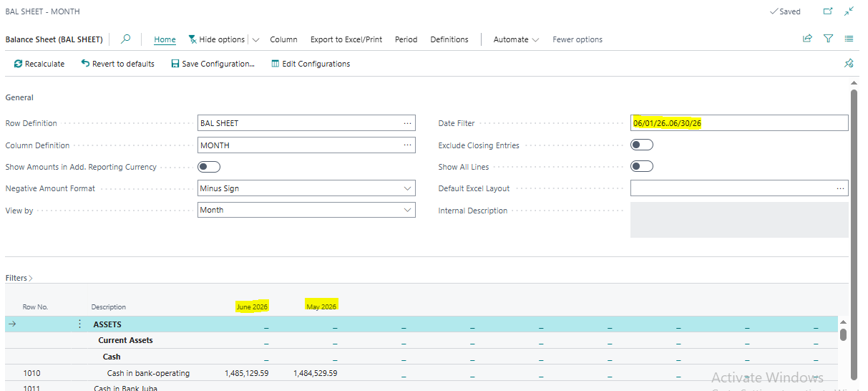Click the collapse page arrows icon

[x=849, y=11]
